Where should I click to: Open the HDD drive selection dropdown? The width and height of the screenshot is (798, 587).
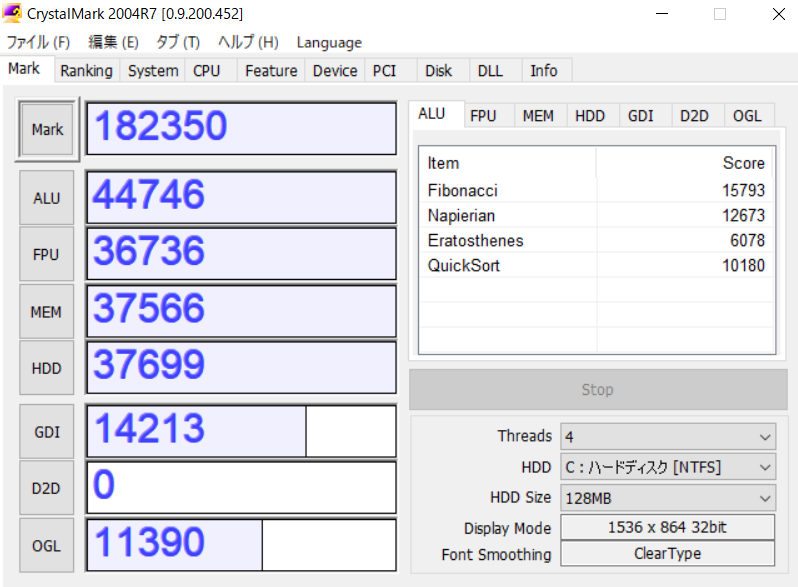(667, 467)
